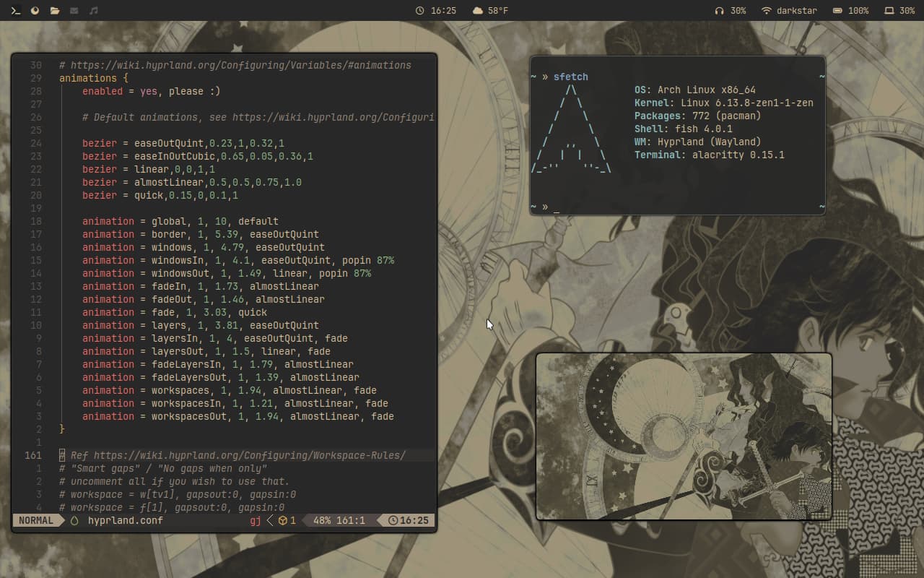The width and height of the screenshot is (924, 578).
Task: Select the mail workspace icon
Action: [74, 11]
